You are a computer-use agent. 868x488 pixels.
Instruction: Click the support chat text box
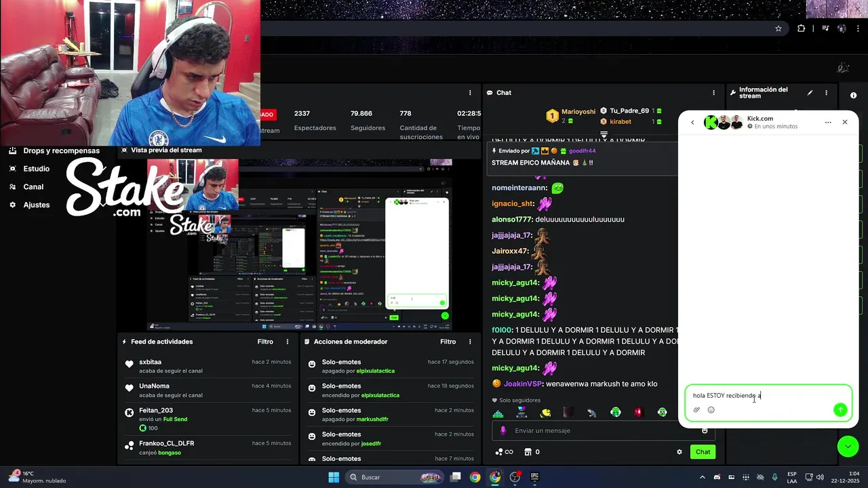[768, 395]
